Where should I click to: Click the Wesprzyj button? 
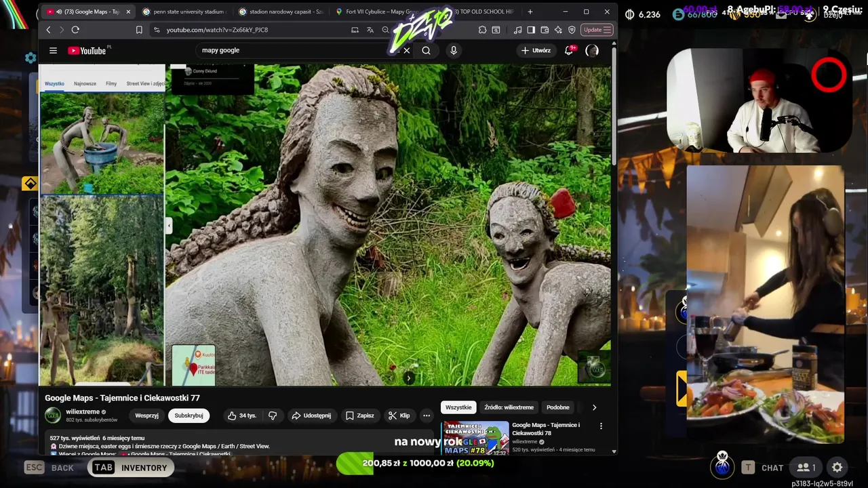146,415
